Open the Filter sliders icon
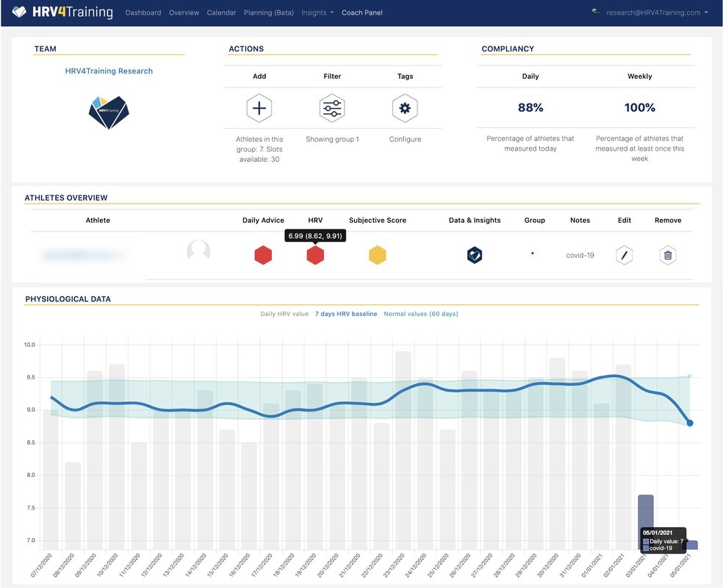The width and height of the screenshot is (723, 588). (x=332, y=108)
